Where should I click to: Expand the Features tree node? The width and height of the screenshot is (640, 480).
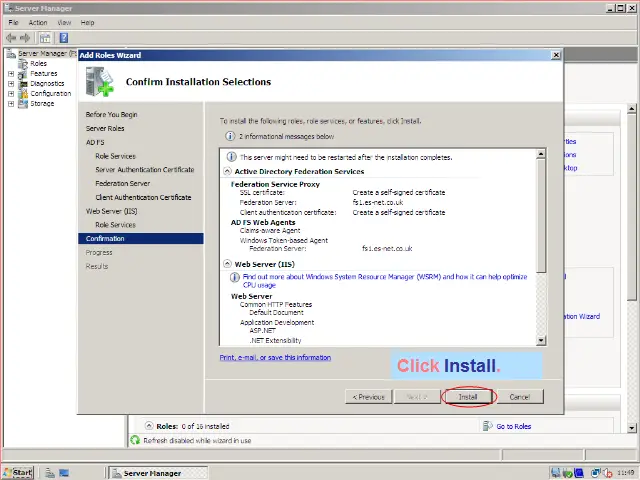click(11, 74)
